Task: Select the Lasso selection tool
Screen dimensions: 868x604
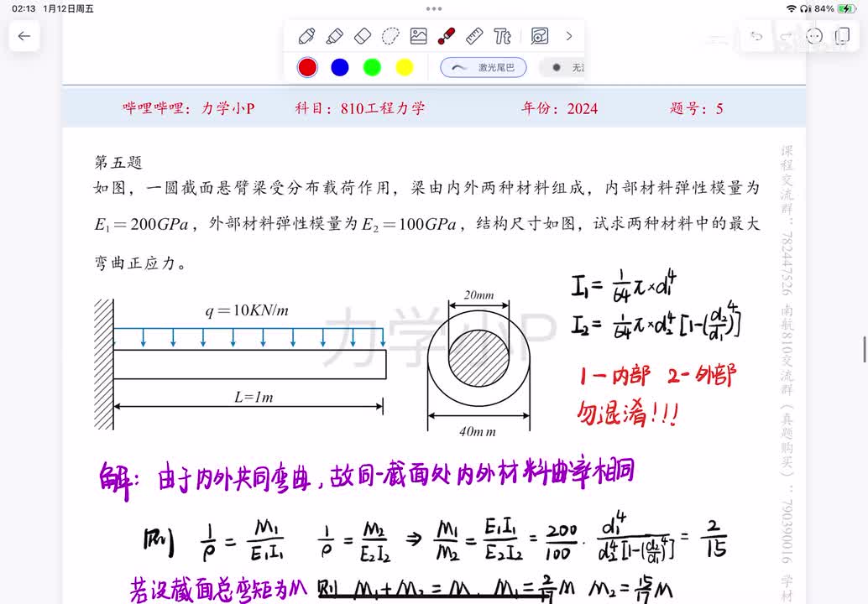Action: (390, 37)
